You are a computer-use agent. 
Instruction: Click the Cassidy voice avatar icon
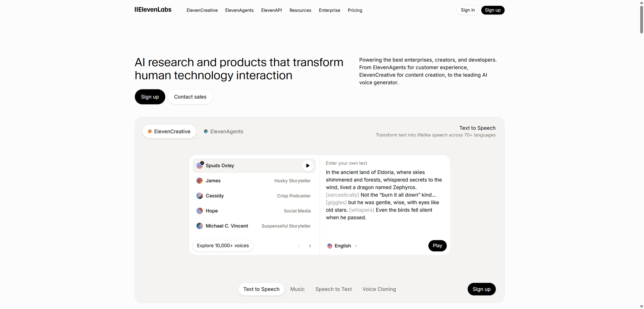point(200,196)
